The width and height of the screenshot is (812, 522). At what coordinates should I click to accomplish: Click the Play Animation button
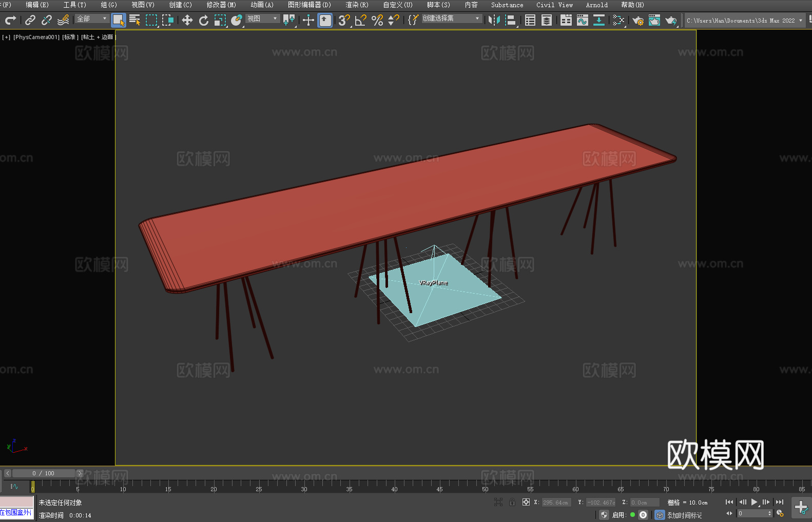click(x=754, y=502)
